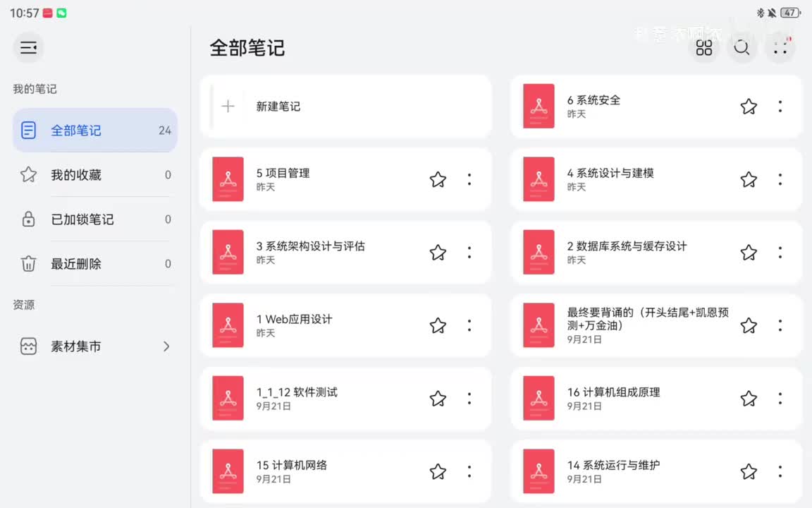Open more options for 1_1_12 软件测试
Viewport: 812px width, 508px height.
pyautogui.click(x=469, y=399)
